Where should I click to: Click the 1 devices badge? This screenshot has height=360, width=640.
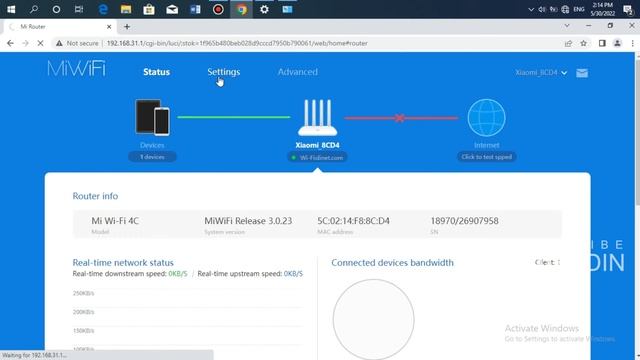click(152, 157)
